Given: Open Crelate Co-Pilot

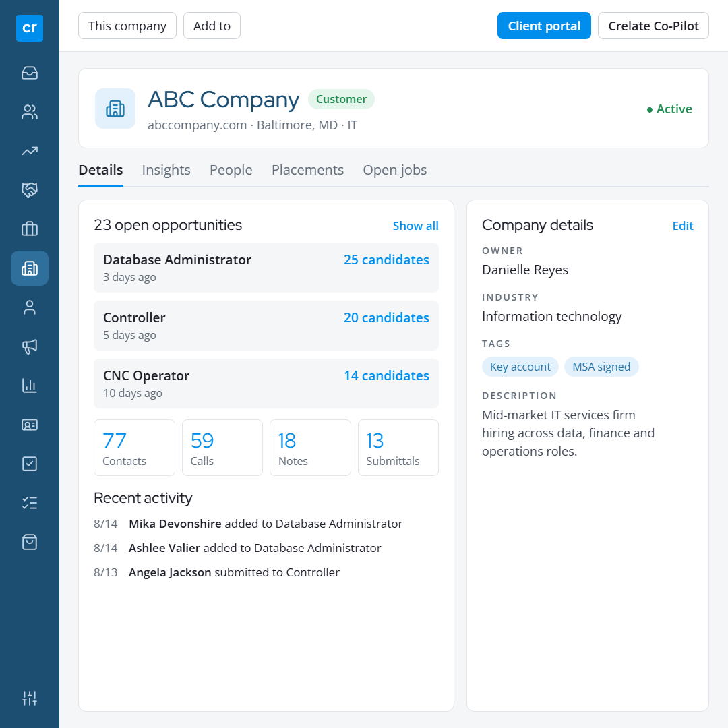Looking at the screenshot, I should coord(653,26).
